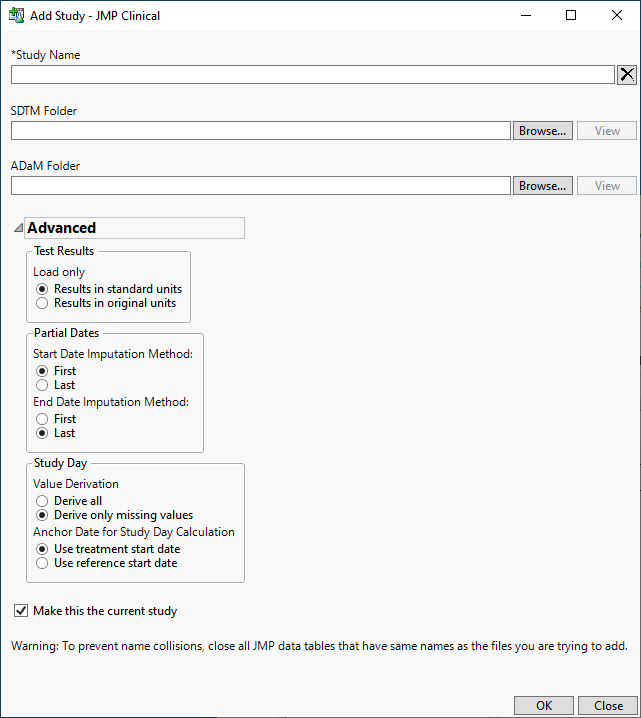Click into the Study Name text field
Screen dimensions: 641x718
[312, 75]
